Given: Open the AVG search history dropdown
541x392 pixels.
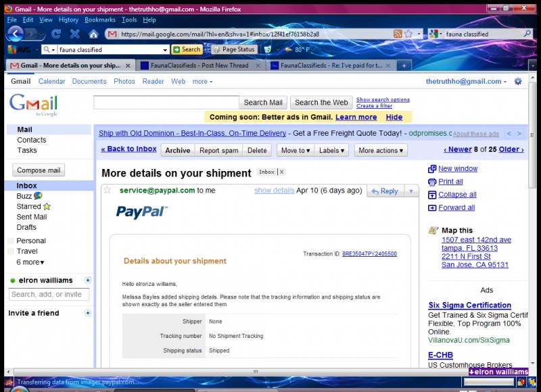Looking at the screenshot, I should point(165,49).
